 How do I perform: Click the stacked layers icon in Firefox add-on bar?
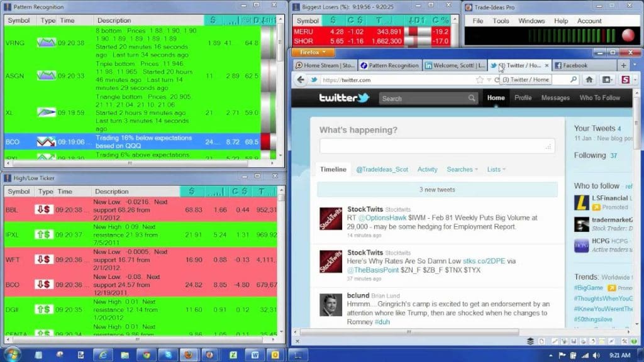tap(530, 341)
